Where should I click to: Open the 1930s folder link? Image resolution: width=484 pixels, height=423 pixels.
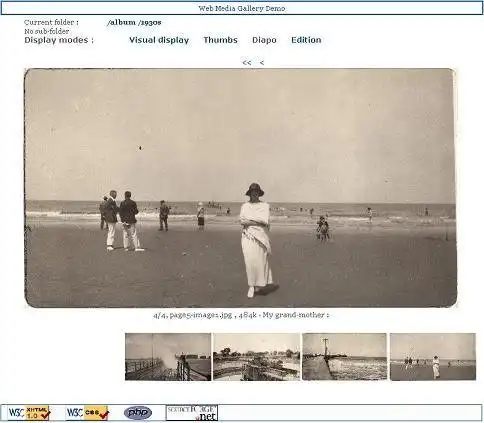coord(150,23)
